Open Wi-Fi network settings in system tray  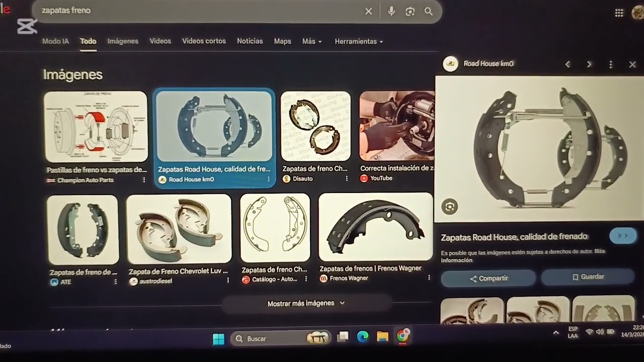tap(589, 332)
